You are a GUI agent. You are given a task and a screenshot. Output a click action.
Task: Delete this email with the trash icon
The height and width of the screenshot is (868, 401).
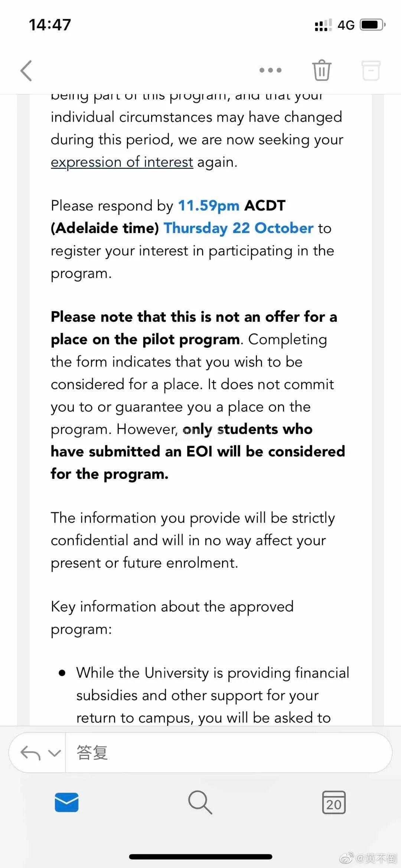click(321, 70)
